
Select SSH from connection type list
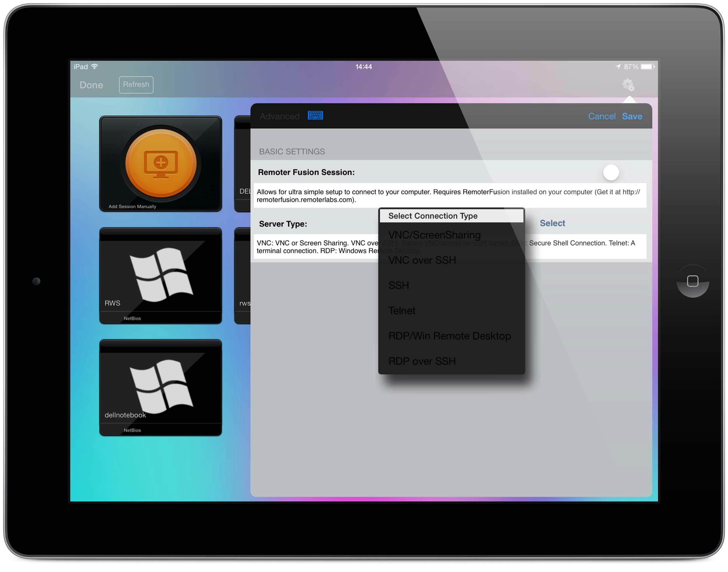coord(399,285)
